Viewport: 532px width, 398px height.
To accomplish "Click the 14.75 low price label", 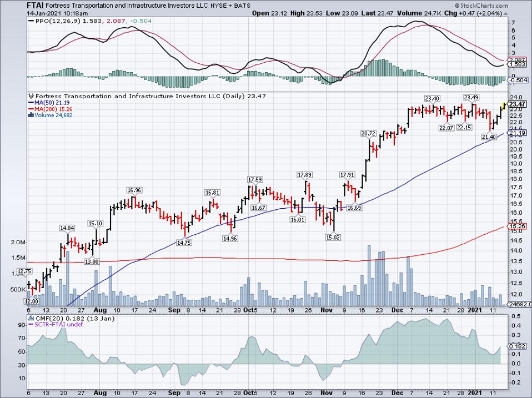I will [x=184, y=243].
